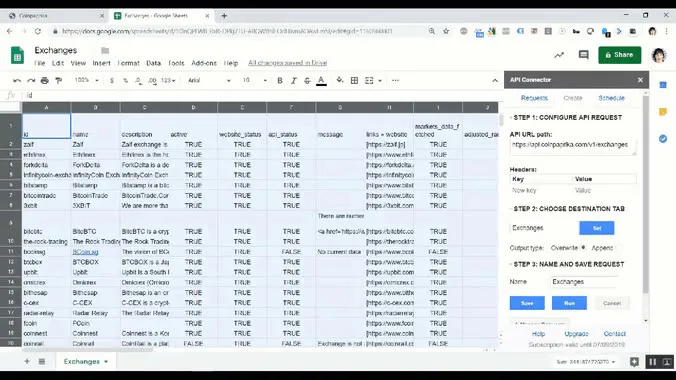Click the New key header field
The height and width of the screenshot is (380, 676).
(541, 190)
